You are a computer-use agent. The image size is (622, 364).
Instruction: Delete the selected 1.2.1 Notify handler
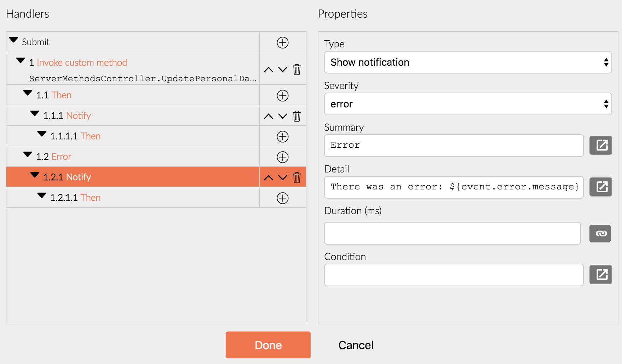click(x=297, y=177)
